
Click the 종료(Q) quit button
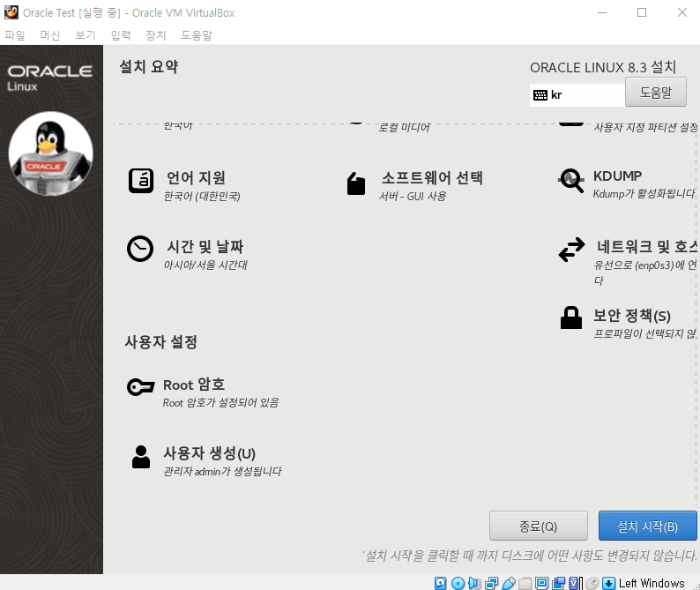click(x=538, y=527)
